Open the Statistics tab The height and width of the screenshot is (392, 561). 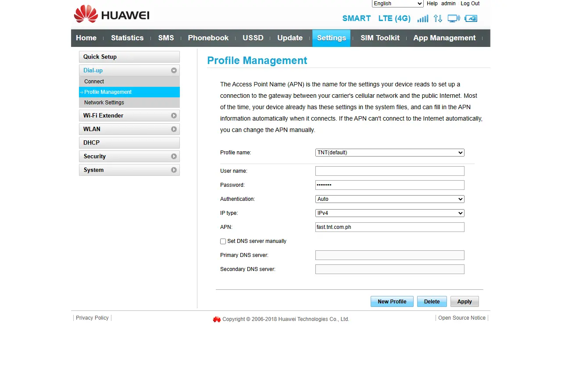[x=127, y=38]
